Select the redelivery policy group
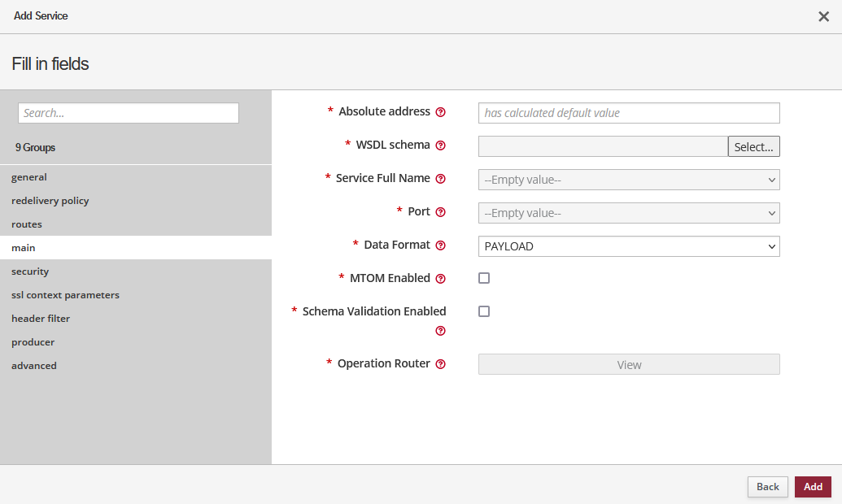This screenshot has height=504, width=842. pyautogui.click(x=50, y=201)
